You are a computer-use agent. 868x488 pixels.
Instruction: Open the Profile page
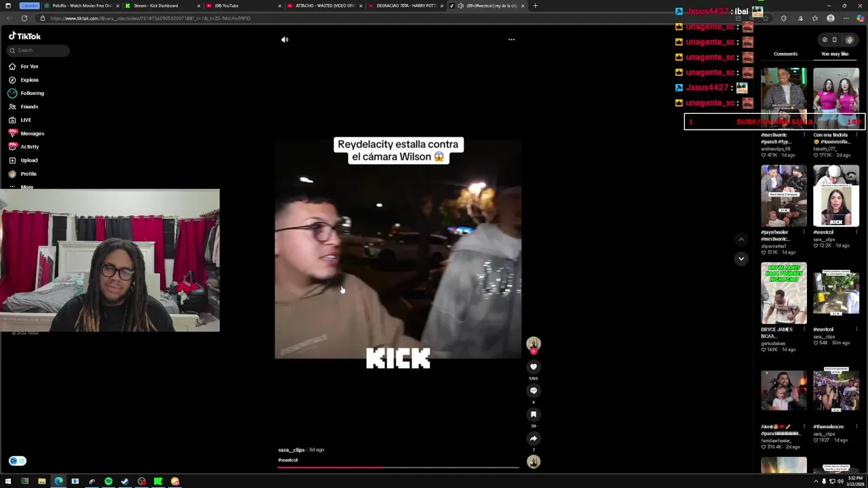[23, 174]
